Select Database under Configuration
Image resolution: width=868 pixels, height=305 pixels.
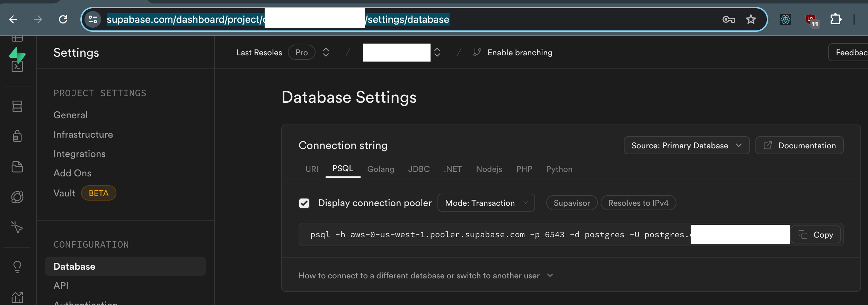125,266
